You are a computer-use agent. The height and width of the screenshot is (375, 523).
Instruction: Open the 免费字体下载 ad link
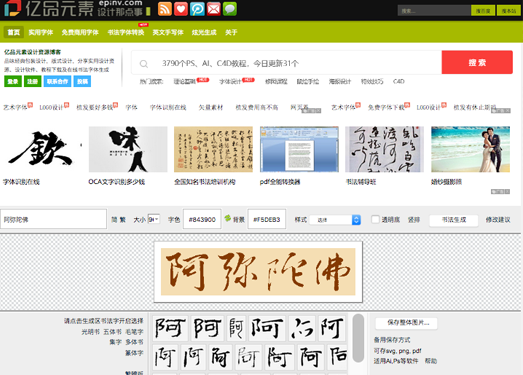click(386, 107)
